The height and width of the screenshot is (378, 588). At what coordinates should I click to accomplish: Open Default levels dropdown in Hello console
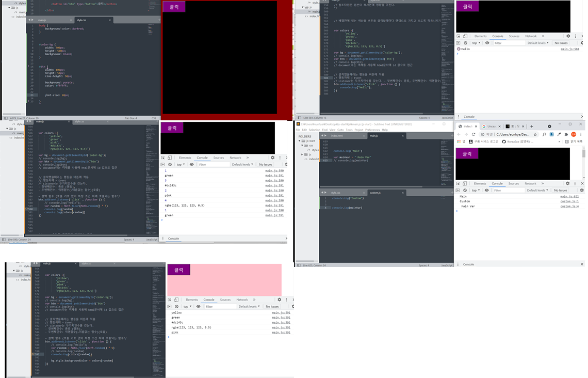(538, 43)
